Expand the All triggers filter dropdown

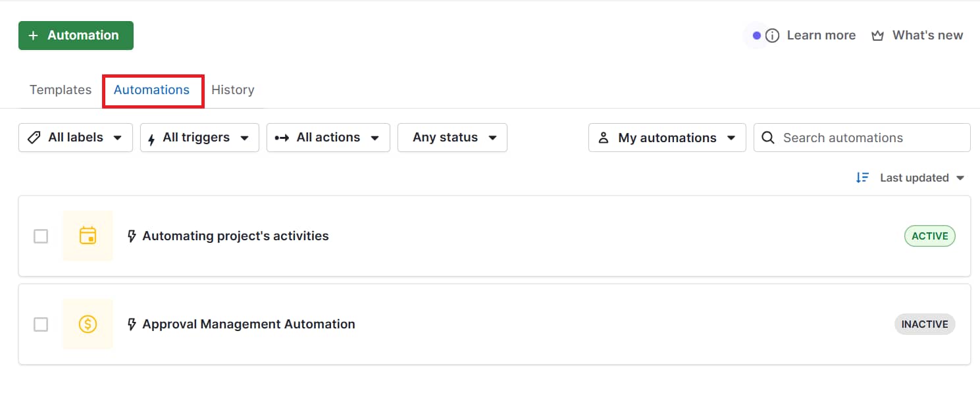[199, 138]
